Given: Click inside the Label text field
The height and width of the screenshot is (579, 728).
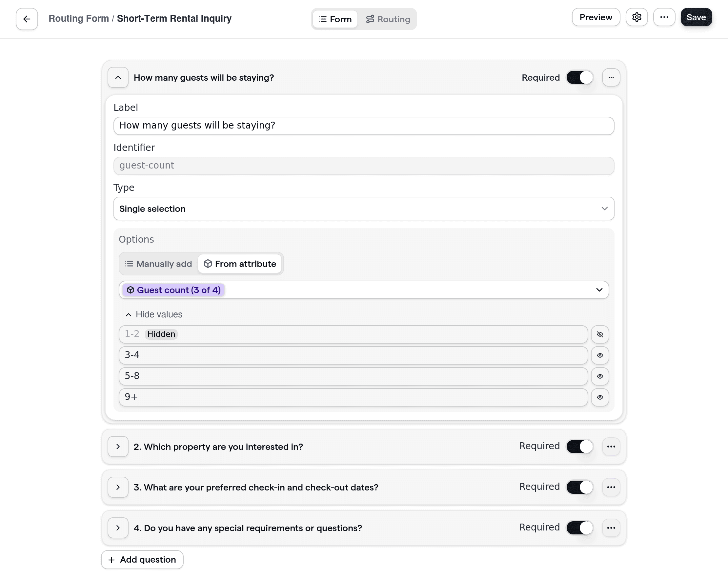Looking at the screenshot, I should [363, 126].
